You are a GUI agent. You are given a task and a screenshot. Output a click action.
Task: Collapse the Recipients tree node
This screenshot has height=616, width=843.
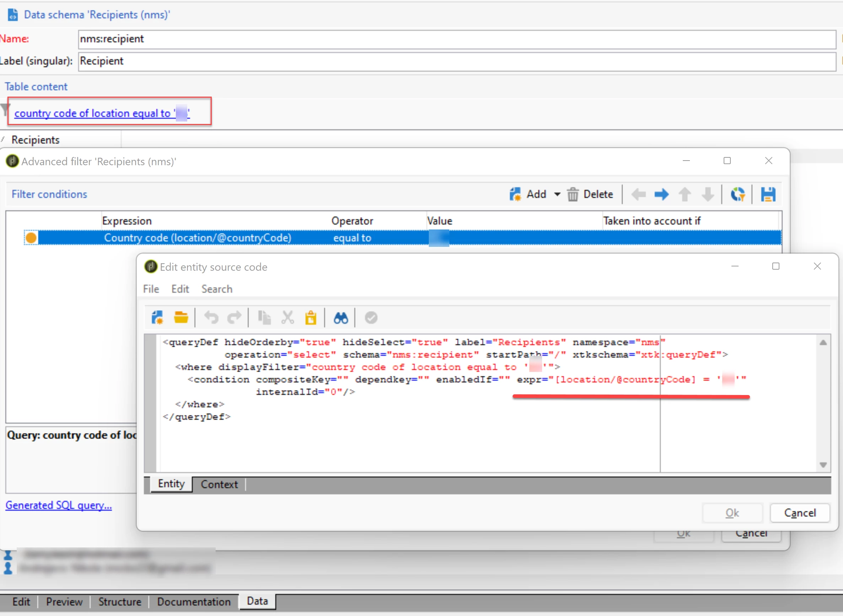[x=3, y=140]
